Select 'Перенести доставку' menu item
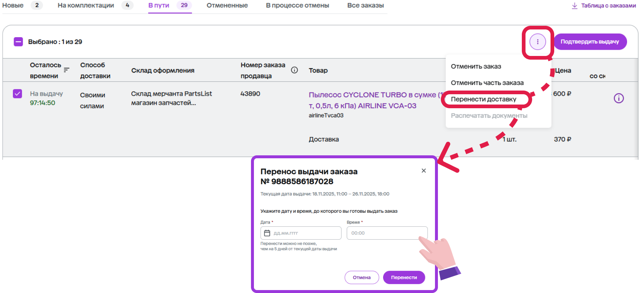Image resolution: width=644 pixels, height=293 pixels. (484, 99)
